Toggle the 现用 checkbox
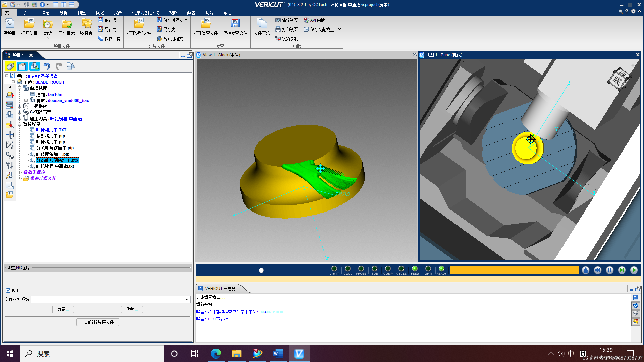 pyautogui.click(x=8, y=290)
